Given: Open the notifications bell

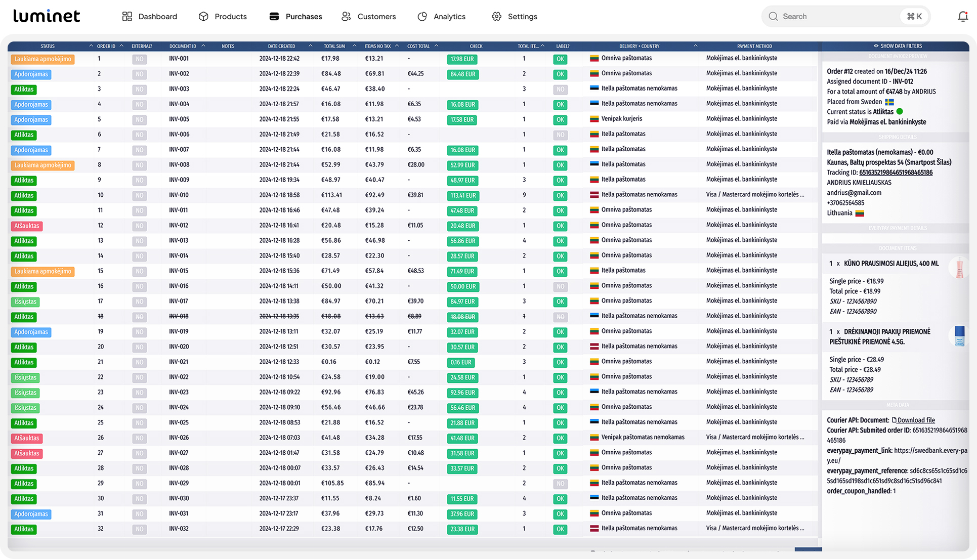Looking at the screenshot, I should 962,17.
